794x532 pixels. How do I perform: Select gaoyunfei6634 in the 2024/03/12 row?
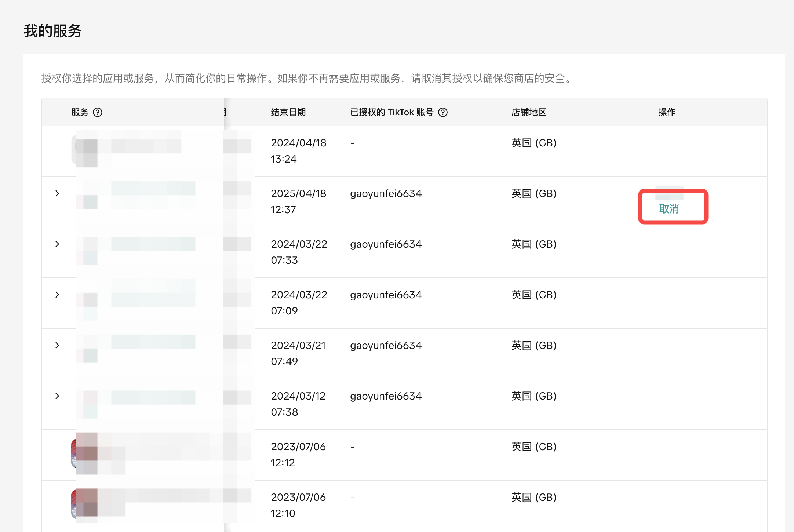pyautogui.click(x=386, y=396)
